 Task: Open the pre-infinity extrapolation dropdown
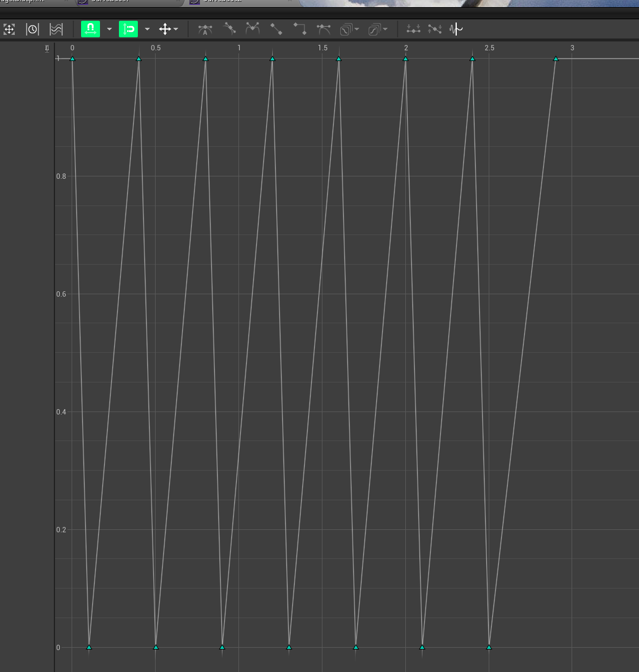tap(349, 29)
